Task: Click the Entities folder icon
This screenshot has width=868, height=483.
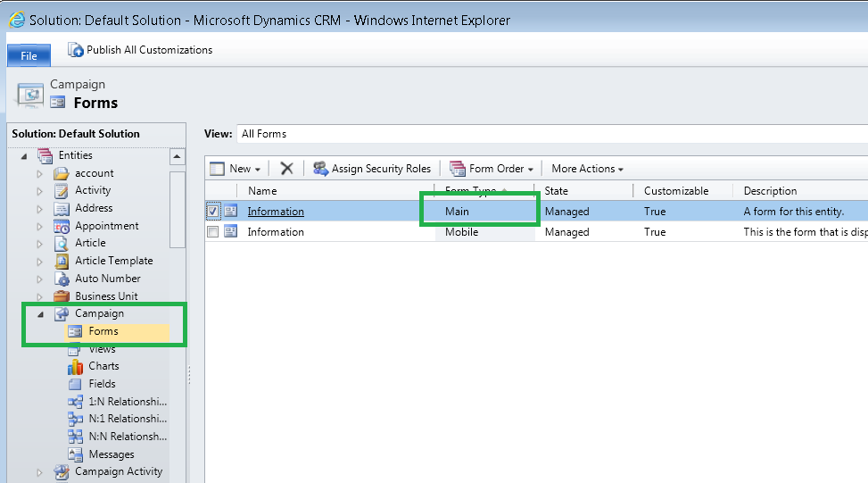Action: (x=45, y=155)
